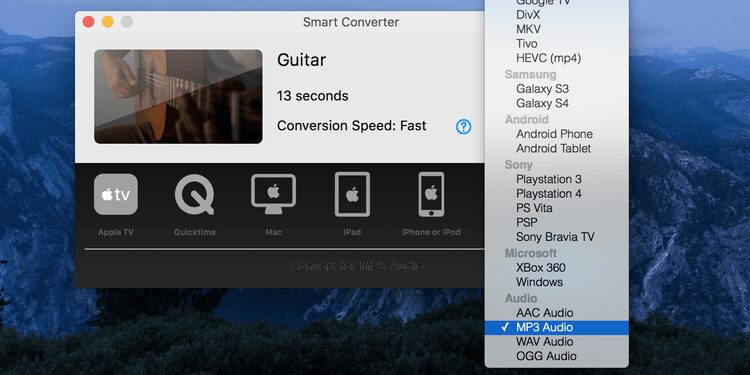Click the Convert for MP3 Audio button
This screenshot has height=375, width=750.
(356, 266)
